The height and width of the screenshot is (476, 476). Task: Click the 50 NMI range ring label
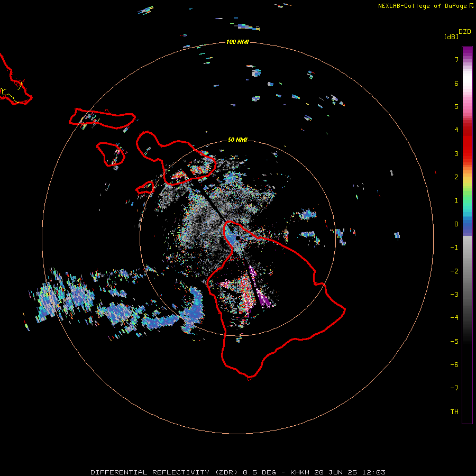pyautogui.click(x=237, y=140)
